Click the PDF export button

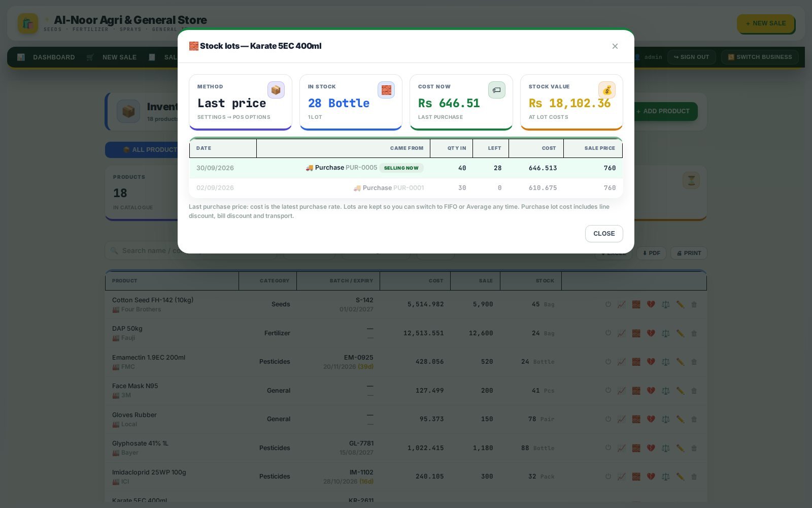pos(651,253)
